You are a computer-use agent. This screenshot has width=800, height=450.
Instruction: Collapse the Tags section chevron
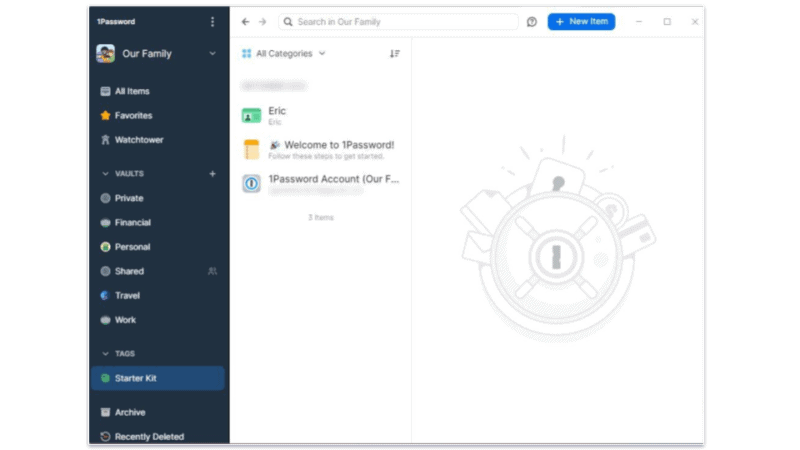coord(105,354)
